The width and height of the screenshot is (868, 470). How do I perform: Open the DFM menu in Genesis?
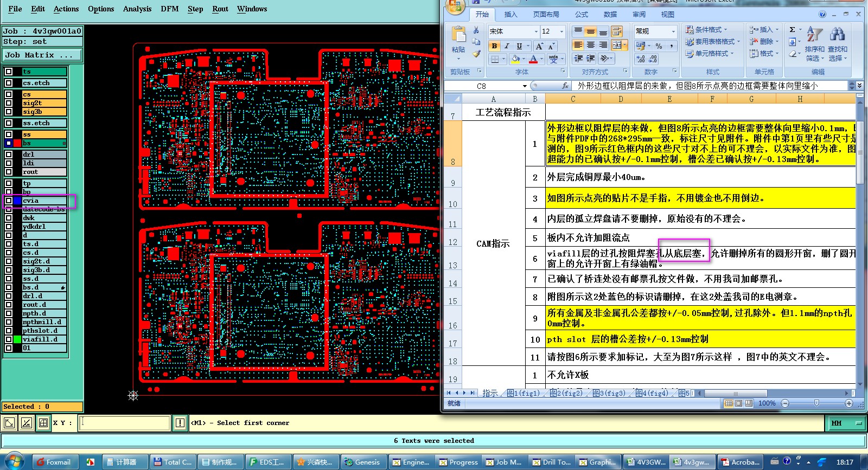coord(170,9)
